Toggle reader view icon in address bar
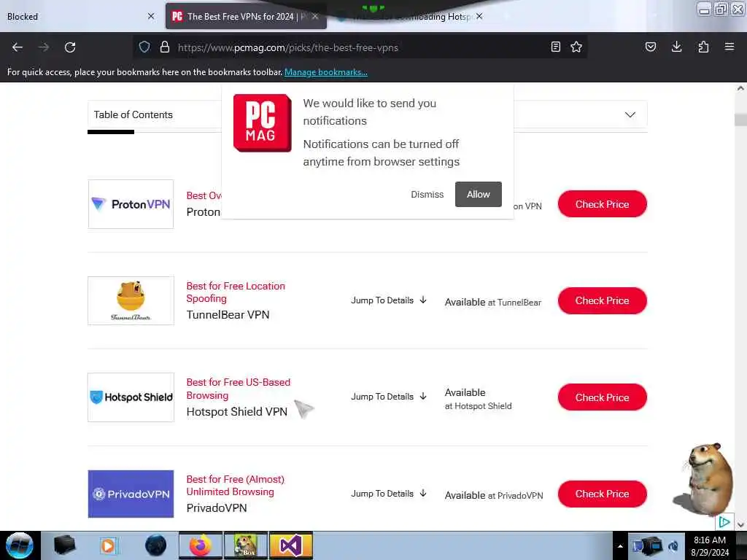 (x=555, y=47)
